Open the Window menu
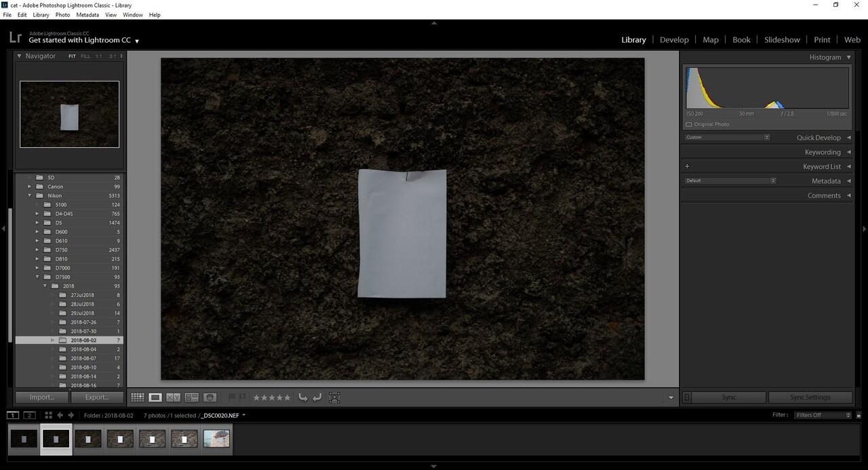The width and height of the screenshot is (868, 470). point(133,15)
